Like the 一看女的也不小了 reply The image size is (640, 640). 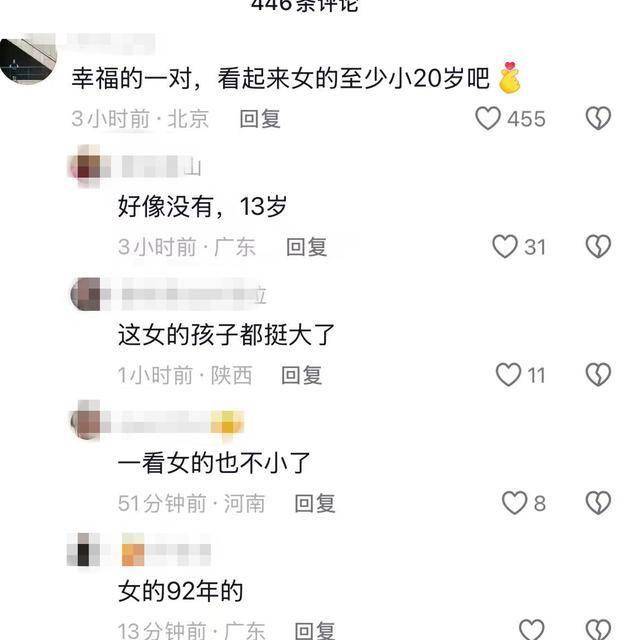tap(514, 502)
